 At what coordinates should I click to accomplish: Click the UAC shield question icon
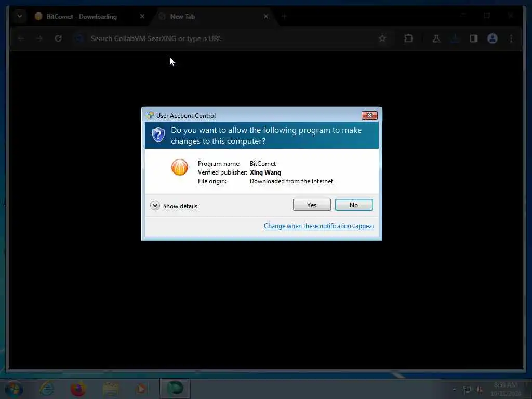(158, 135)
